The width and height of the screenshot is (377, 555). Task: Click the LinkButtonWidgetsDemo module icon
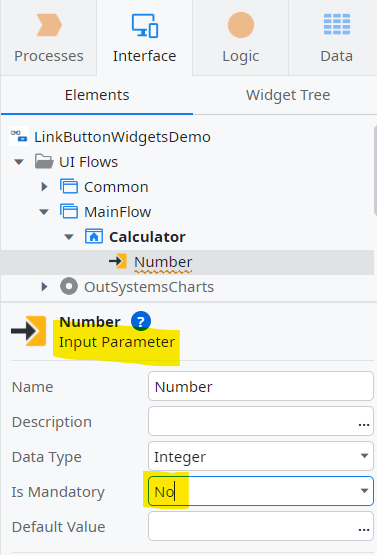pyautogui.click(x=19, y=136)
